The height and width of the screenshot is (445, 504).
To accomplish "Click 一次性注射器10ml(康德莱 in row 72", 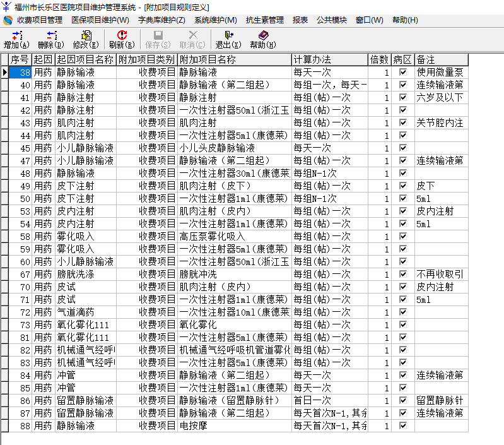I will point(234,312).
